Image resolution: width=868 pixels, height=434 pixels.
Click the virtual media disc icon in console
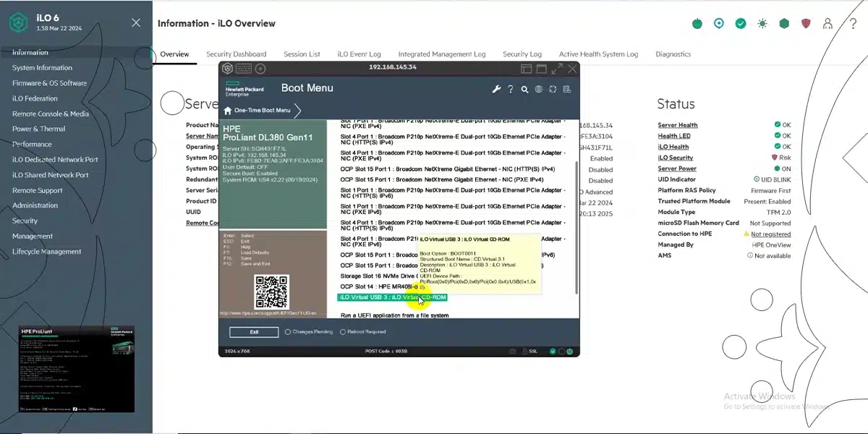pos(260,69)
